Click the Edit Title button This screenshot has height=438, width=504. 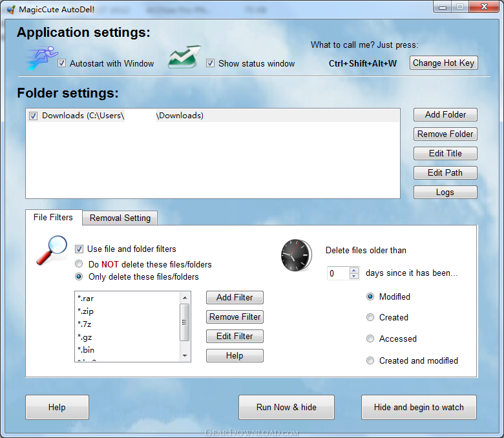(x=445, y=153)
